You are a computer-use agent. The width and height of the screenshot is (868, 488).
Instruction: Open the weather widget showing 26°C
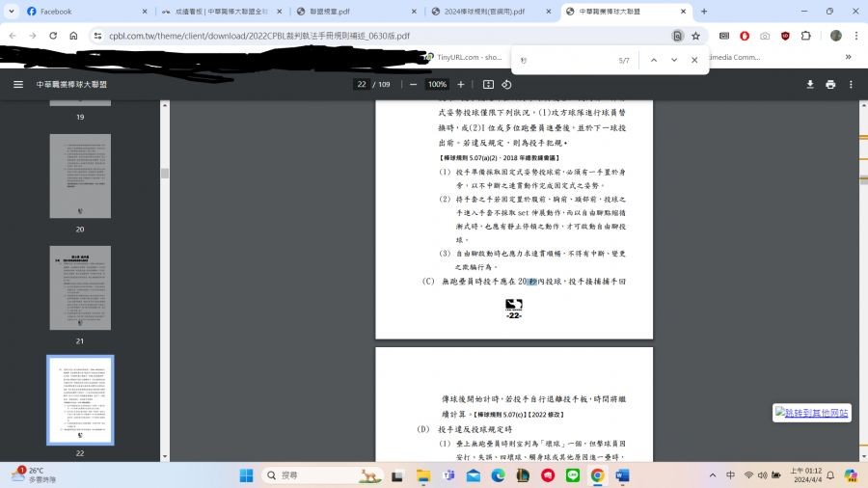(33, 474)
